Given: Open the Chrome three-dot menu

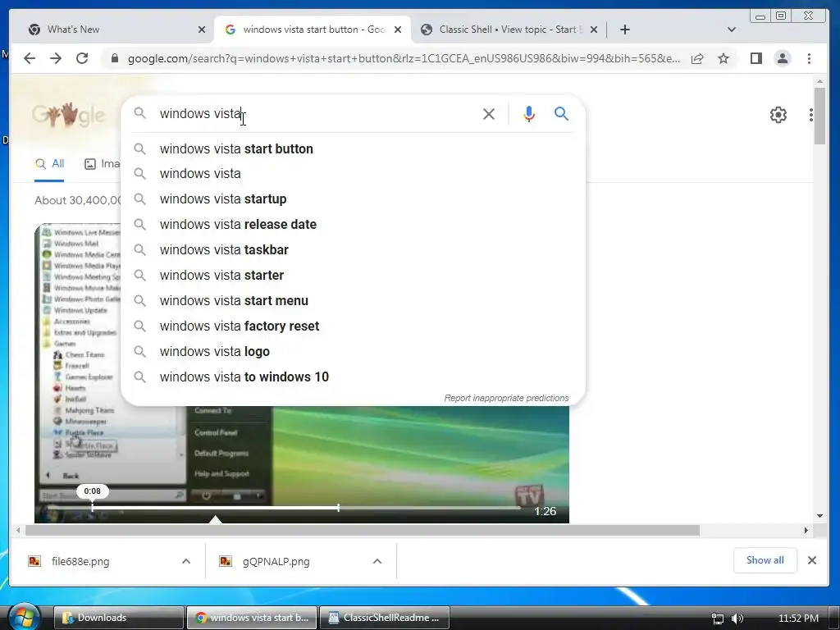Looking at the screenshot, I should 809,58.
